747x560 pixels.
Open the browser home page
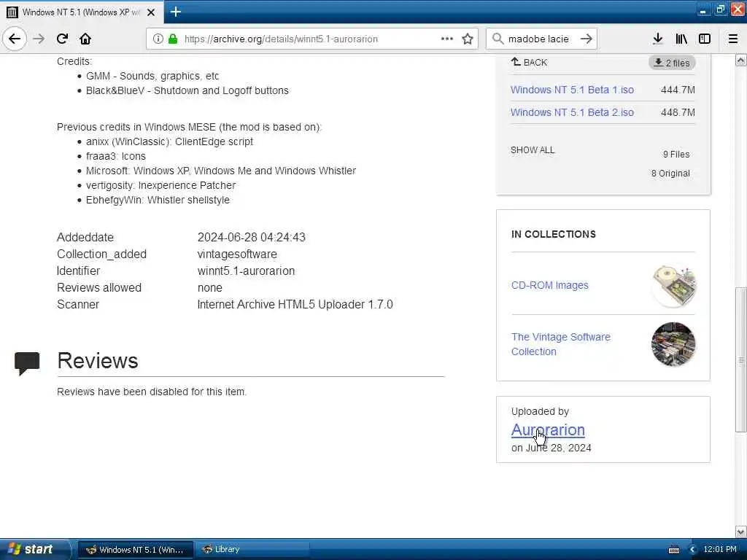click(x=85, y=39)
